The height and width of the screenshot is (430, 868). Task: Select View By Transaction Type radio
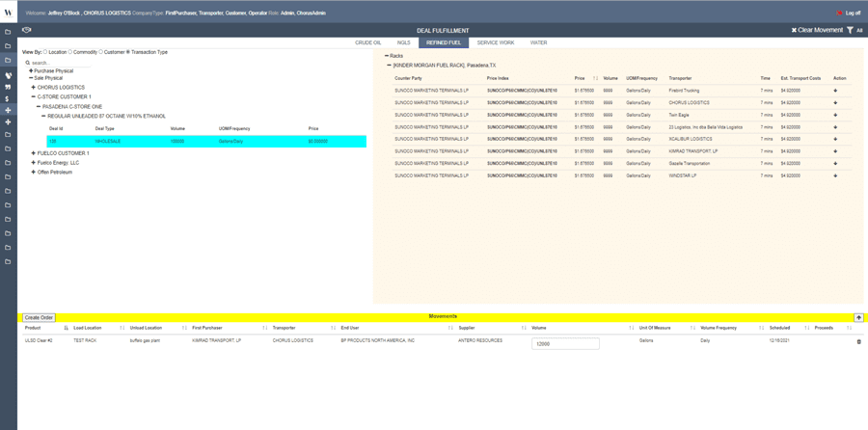tap(128, 52)
